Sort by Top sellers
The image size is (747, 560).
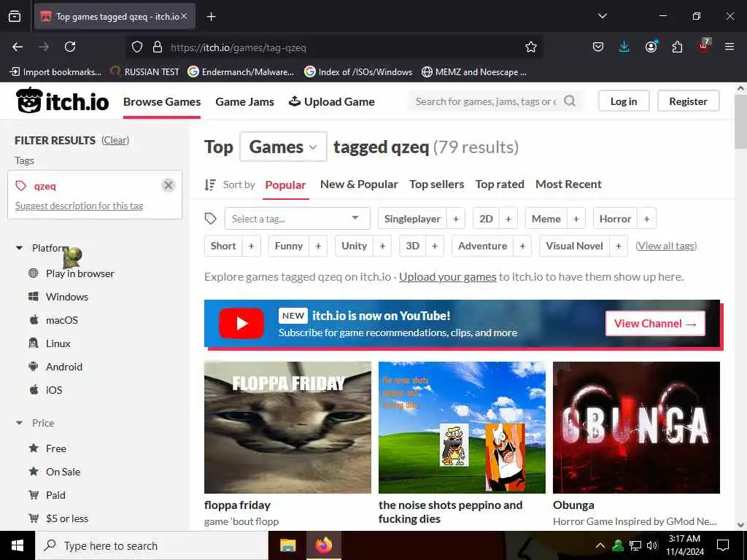point(436,184)
